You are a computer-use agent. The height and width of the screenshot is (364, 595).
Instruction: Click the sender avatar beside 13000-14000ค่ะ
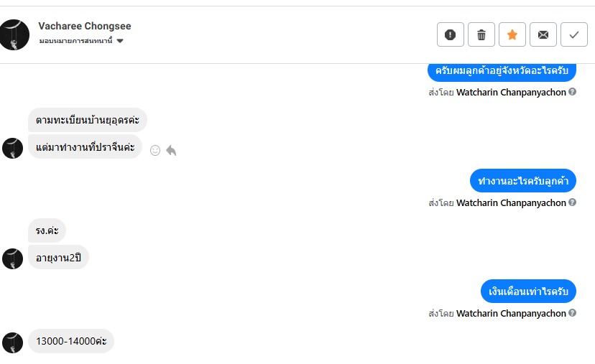point(12,342)
